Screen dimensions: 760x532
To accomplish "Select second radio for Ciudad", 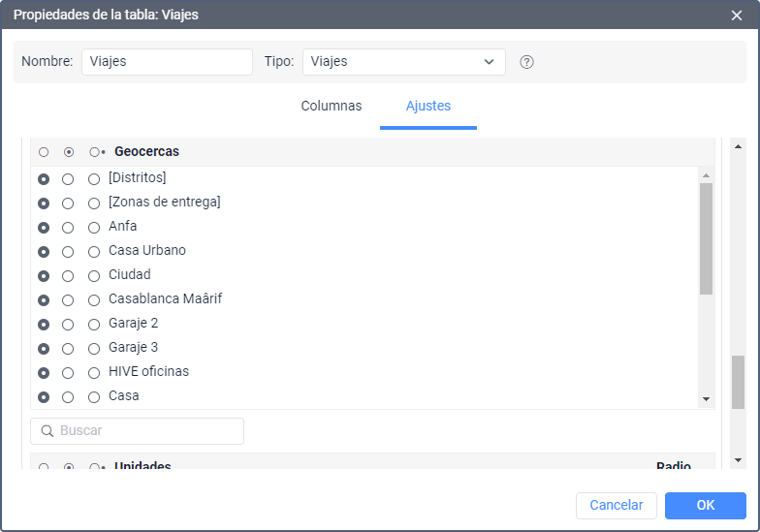I will [68, 276].
